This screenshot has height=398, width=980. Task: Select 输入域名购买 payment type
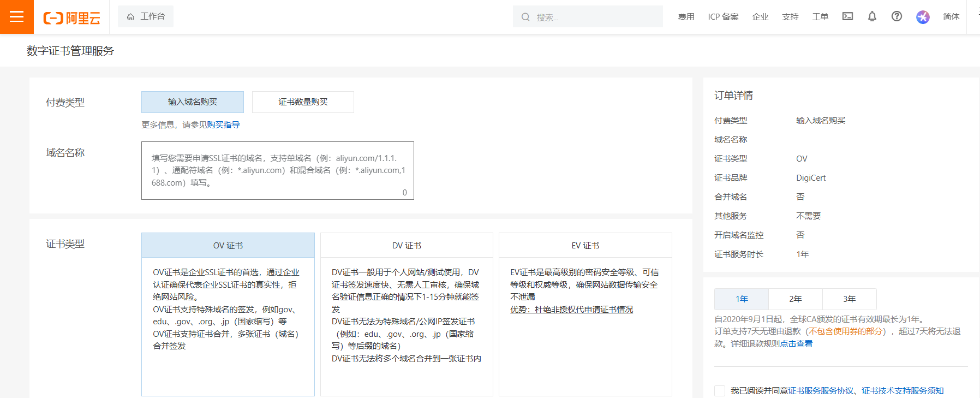[192, 102]
